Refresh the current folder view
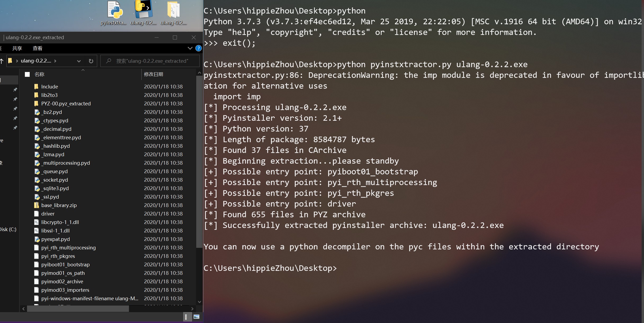644x323 pixels. click(x=91, y=61)
